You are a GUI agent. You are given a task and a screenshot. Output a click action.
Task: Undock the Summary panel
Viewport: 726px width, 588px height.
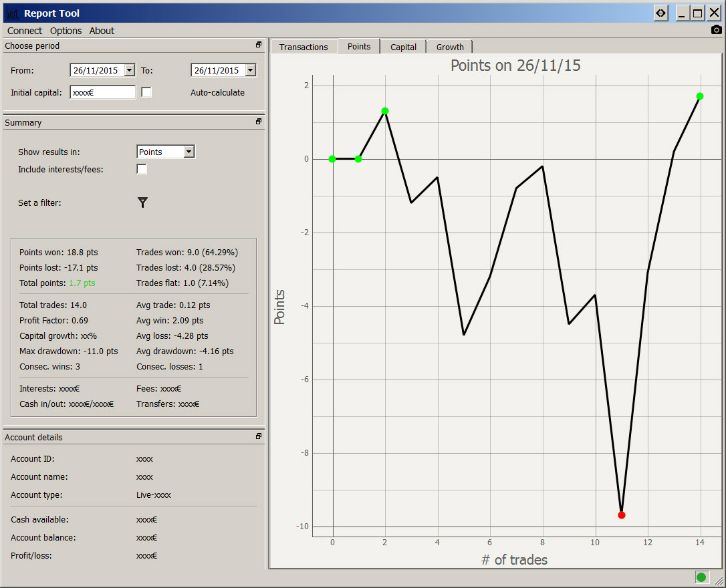(258, 122)
